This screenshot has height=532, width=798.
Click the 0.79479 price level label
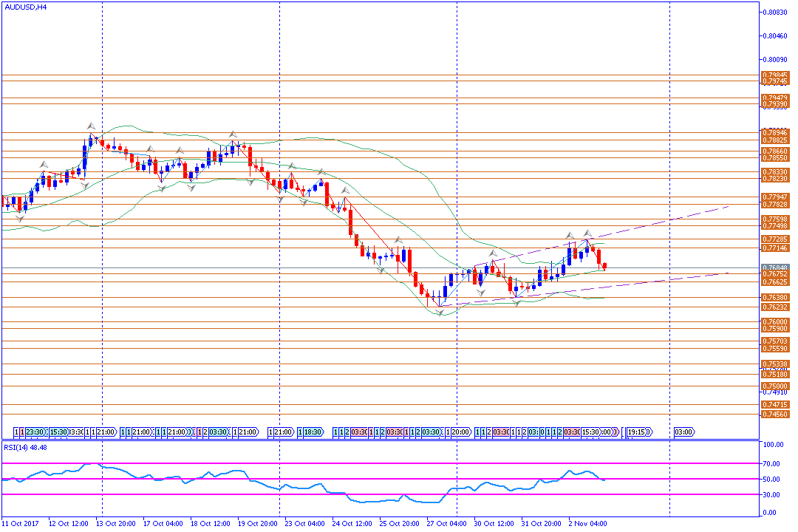click(775, 98)
